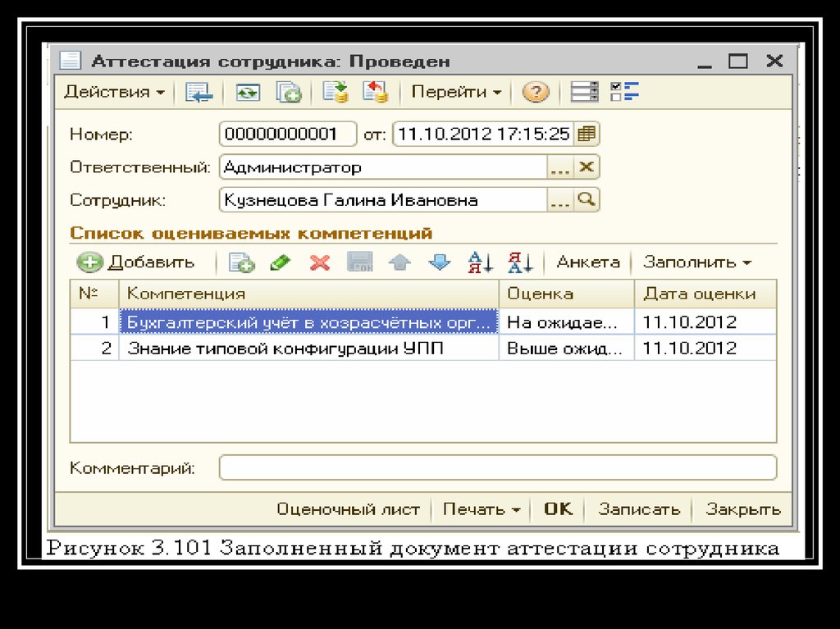
Task: Open calendar picker next to date field
Action: coord(587,134)
